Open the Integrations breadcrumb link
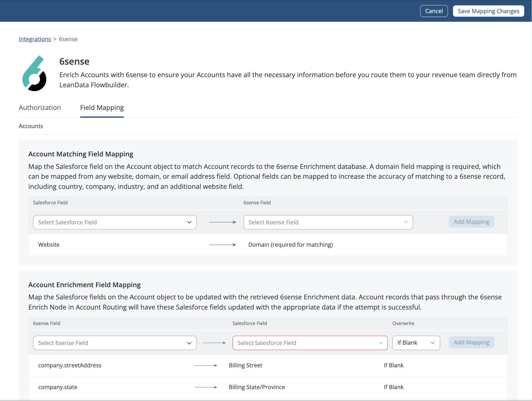 [35, 39]
